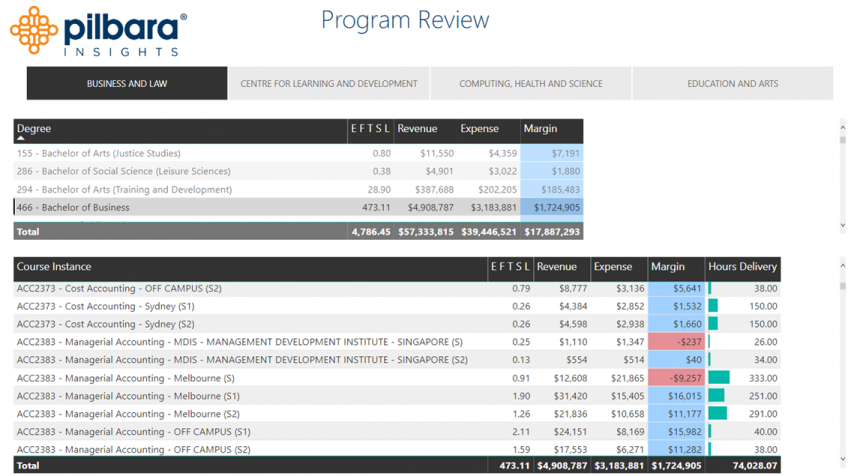Viewport: 848px width, 476px height.
Task: Click the Course Instance column header
Action: [x=54, y=267]
